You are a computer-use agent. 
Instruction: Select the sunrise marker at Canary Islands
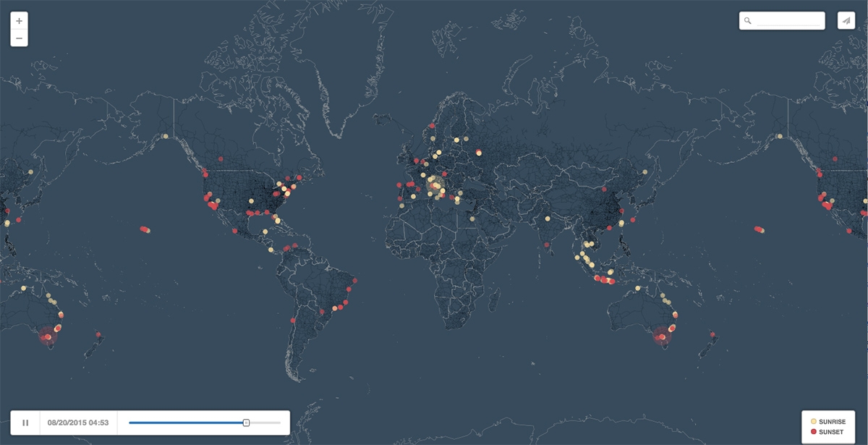click(x=402, y=205)
